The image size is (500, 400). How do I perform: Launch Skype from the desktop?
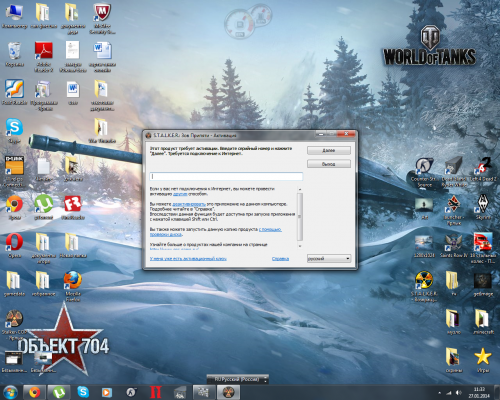(14, 130)
